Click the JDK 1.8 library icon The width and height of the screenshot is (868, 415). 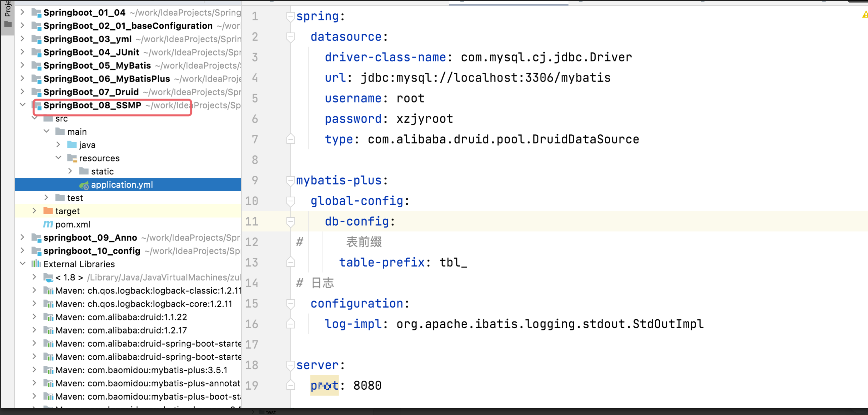pyautogui.click(x=48, y=278)
